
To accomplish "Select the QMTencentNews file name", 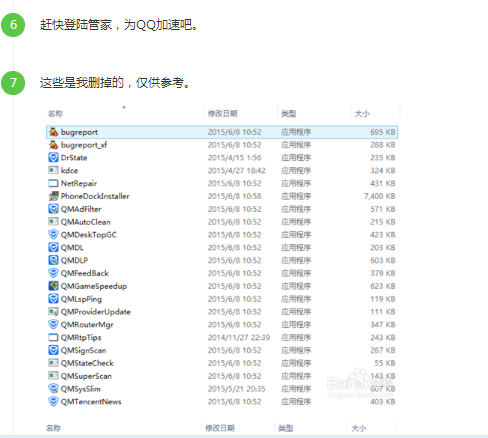I will [x=91, y=402].
